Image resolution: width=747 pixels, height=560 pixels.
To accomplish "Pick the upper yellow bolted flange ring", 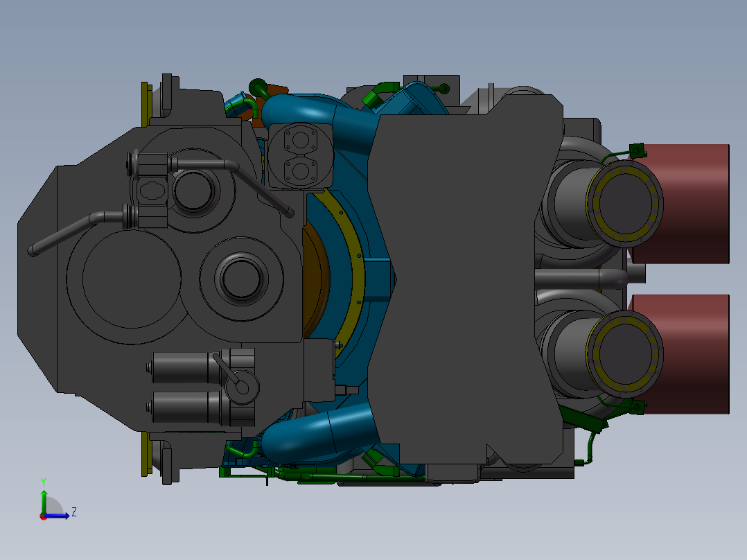I will 624,203.
